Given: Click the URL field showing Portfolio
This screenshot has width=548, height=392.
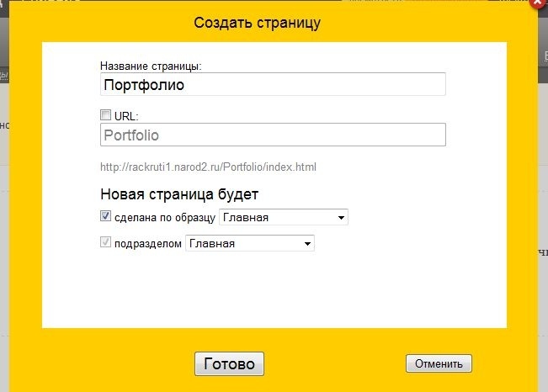Looking at the screenshot, I should pos(273,135).
